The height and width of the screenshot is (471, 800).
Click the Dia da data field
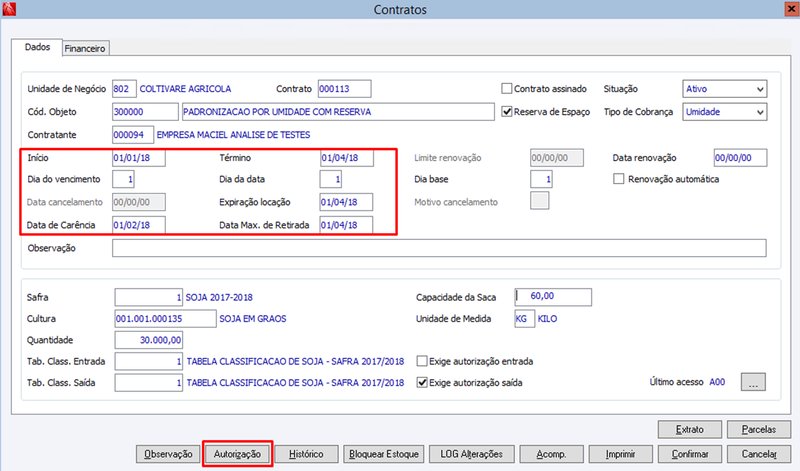(331, 179)
